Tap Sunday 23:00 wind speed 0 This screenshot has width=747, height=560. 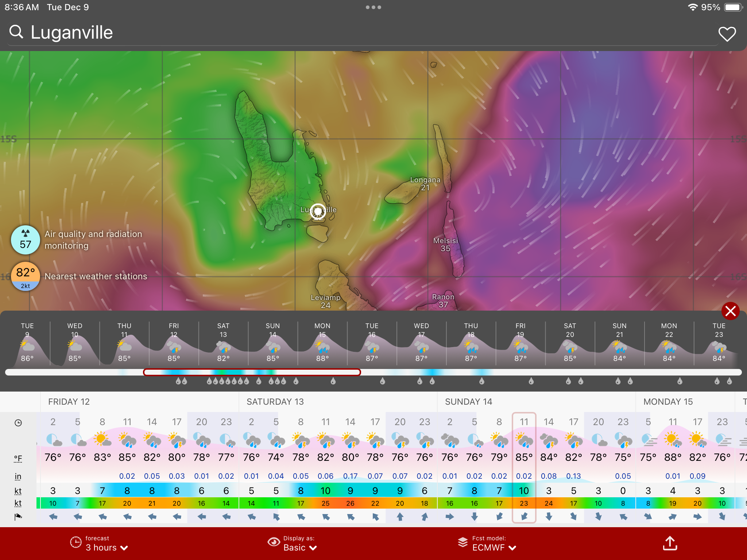click(x=623, y=491)
